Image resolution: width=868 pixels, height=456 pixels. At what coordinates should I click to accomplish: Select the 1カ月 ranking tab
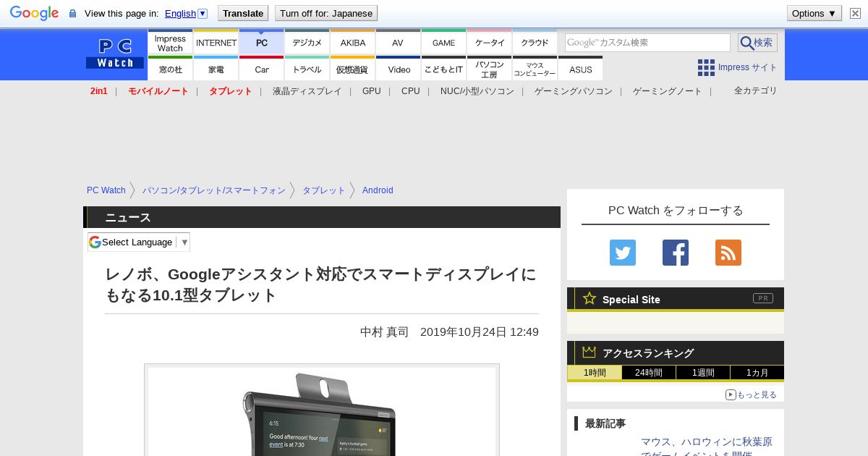pyautogui.click(x=757, y=373)
